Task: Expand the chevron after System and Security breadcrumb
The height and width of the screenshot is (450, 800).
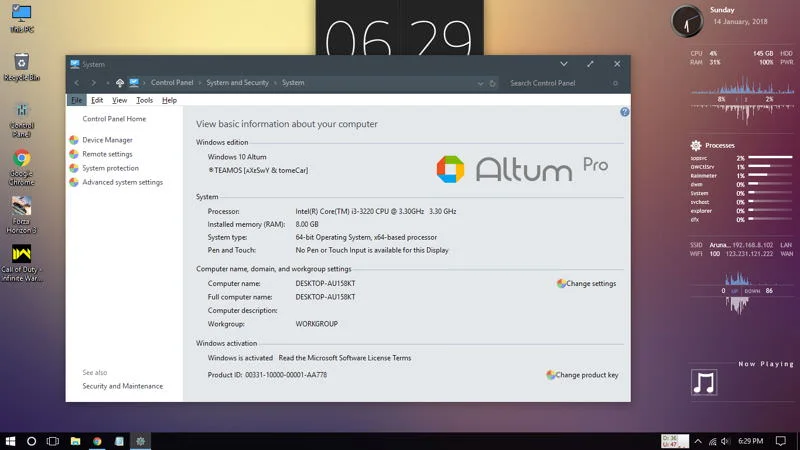Action: click(276, 83)
